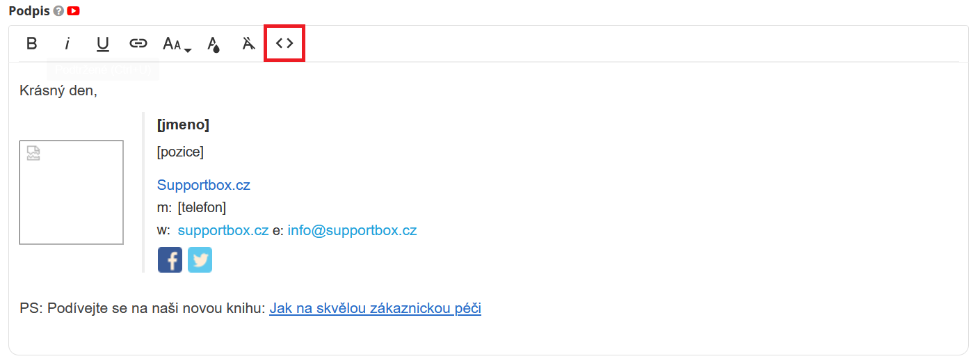Click the Facebook icon in signature
The width and height of the screenshot is (980, 361).
170,260
